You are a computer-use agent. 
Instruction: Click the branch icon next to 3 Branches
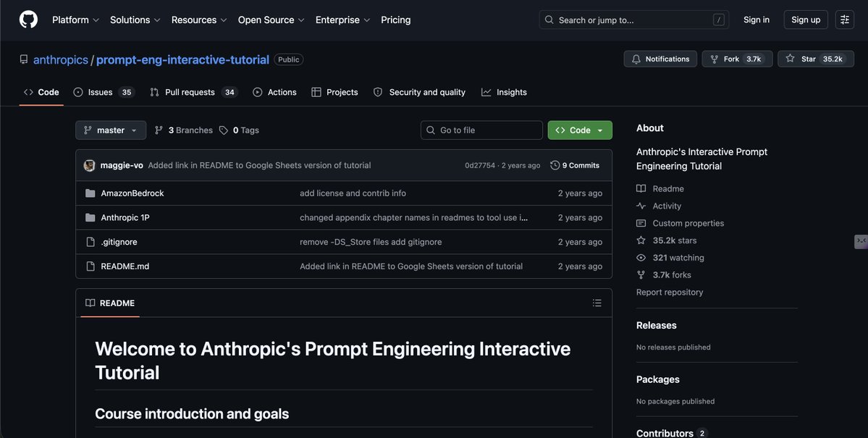tap(159, 130)
